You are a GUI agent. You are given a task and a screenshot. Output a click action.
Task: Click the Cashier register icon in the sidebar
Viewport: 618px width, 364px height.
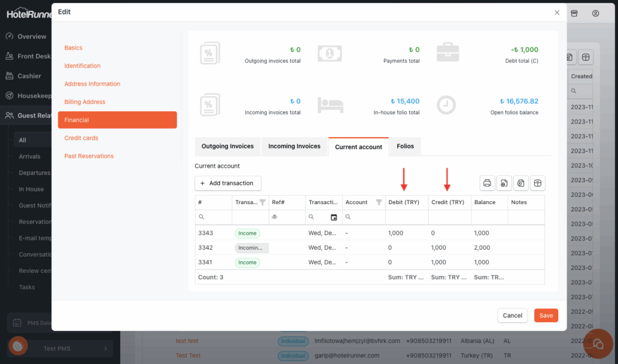point(9,76)
